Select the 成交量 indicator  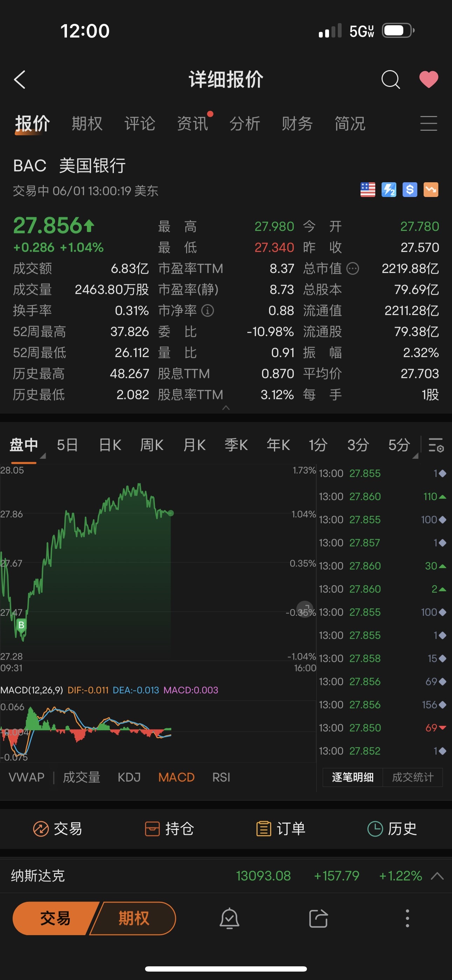[81, 777]
